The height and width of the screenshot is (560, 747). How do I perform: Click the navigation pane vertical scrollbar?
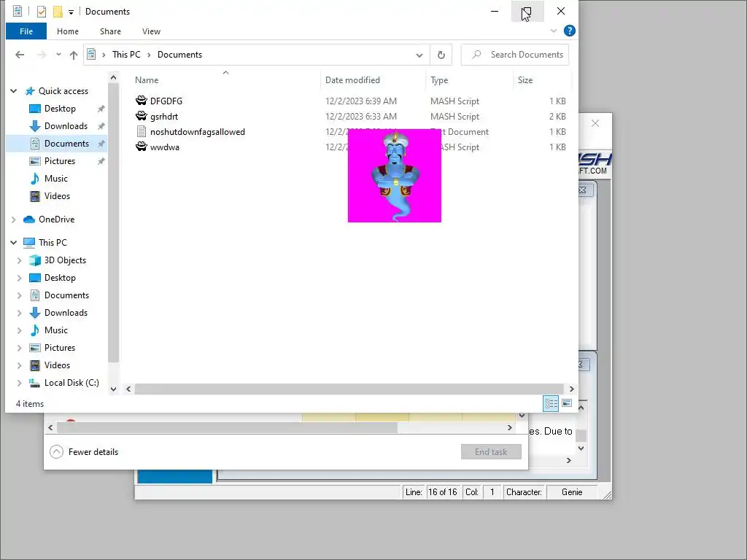click(113, 223)
